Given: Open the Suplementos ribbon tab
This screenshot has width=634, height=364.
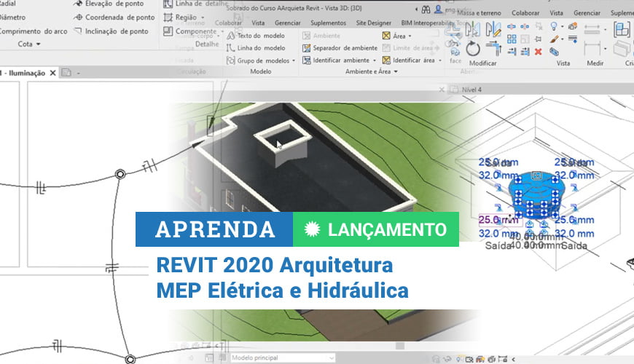Looking at the screenshot, I should tap(328, 23).
